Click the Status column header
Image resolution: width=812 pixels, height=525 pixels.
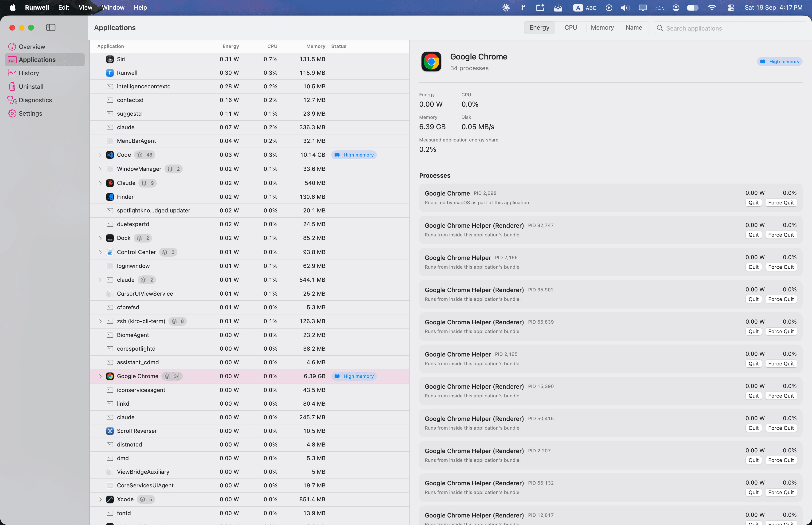pyautogui.click(x=339, y=46)
